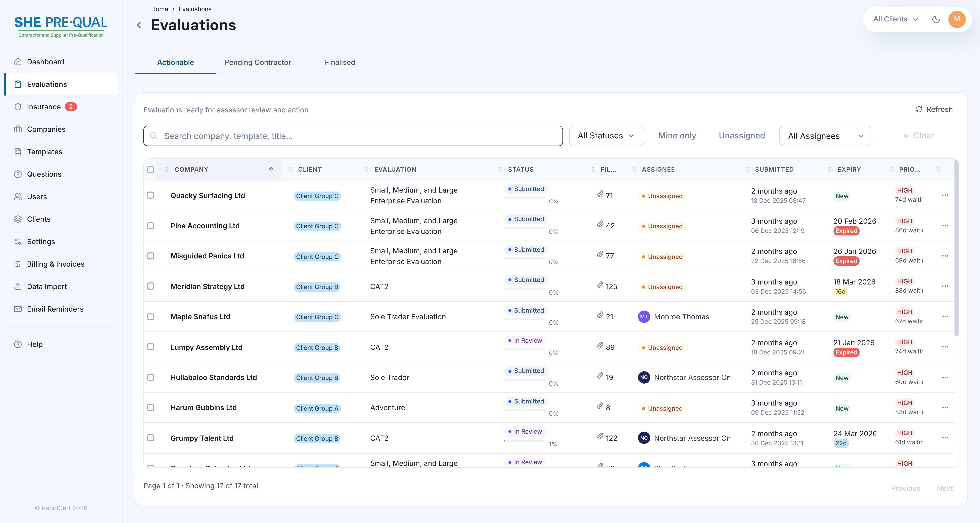Open the Pending Contractor tab
This screenshot has width=980, height=523.
[258, 62]
